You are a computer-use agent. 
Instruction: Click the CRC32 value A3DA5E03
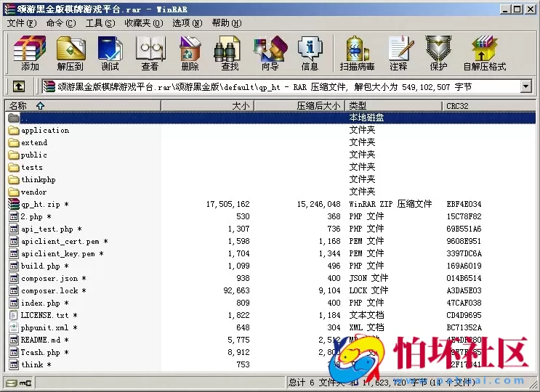point(464,290)
